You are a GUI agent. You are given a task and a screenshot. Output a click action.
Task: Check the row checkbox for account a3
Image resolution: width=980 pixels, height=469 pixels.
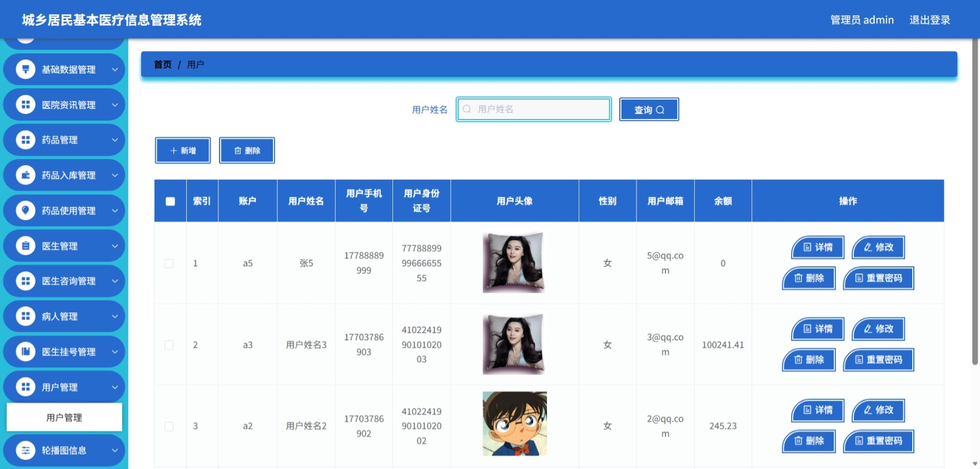(x=169, y=345)
